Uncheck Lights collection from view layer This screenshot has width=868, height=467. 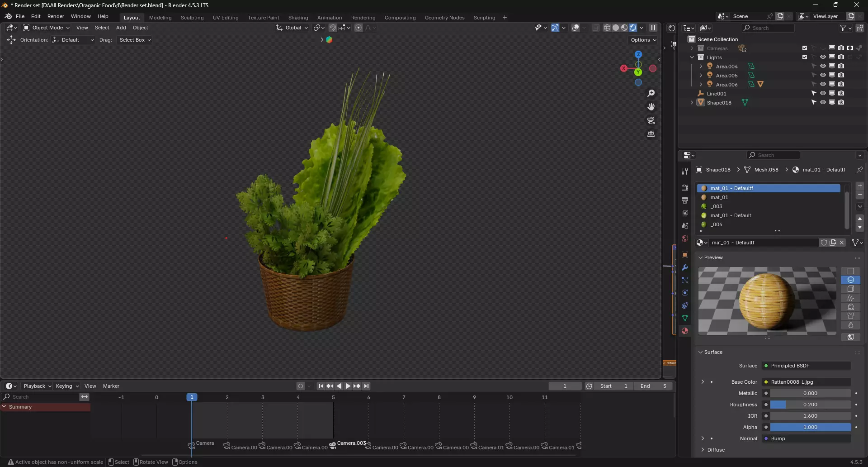[805, 57]
